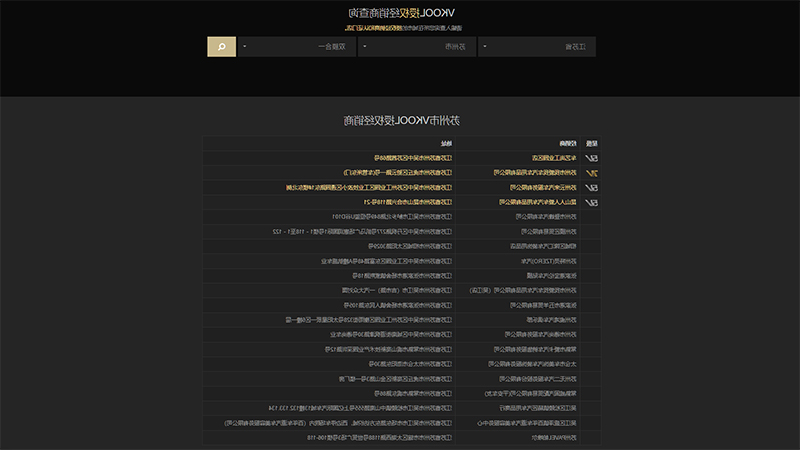Select the PAVEL dealer name in last row

(554, 438)
